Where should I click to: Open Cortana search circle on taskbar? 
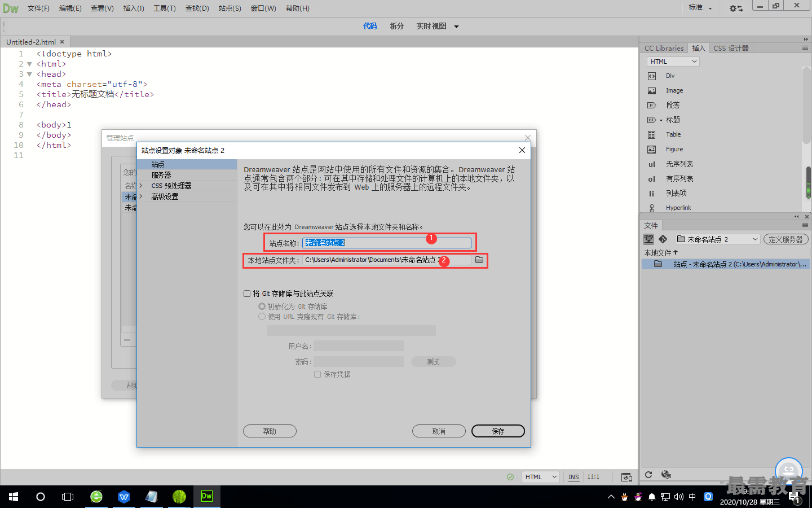41,497
